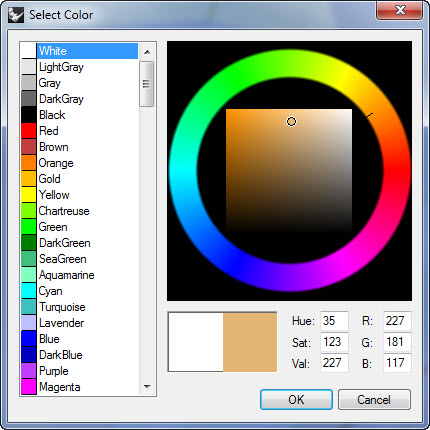Select the Red color swatch in list
The width and height of the screenshot is (430, 430).
pos(29,131)
